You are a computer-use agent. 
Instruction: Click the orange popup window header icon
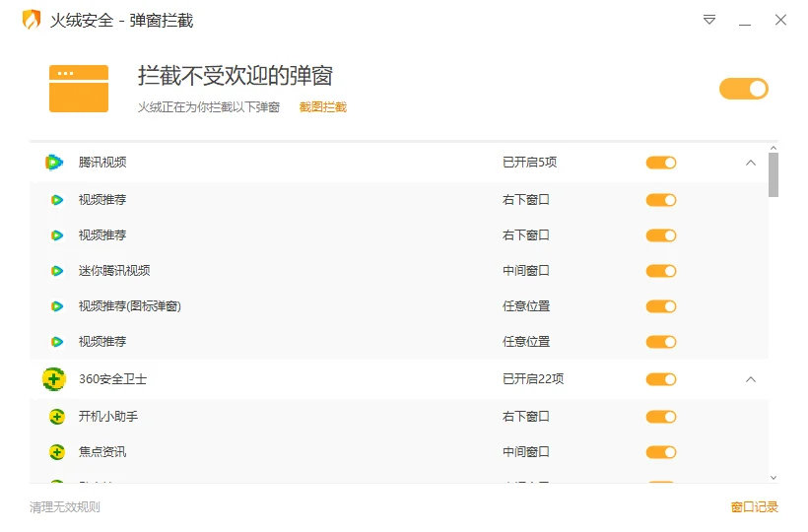[79, 88]
